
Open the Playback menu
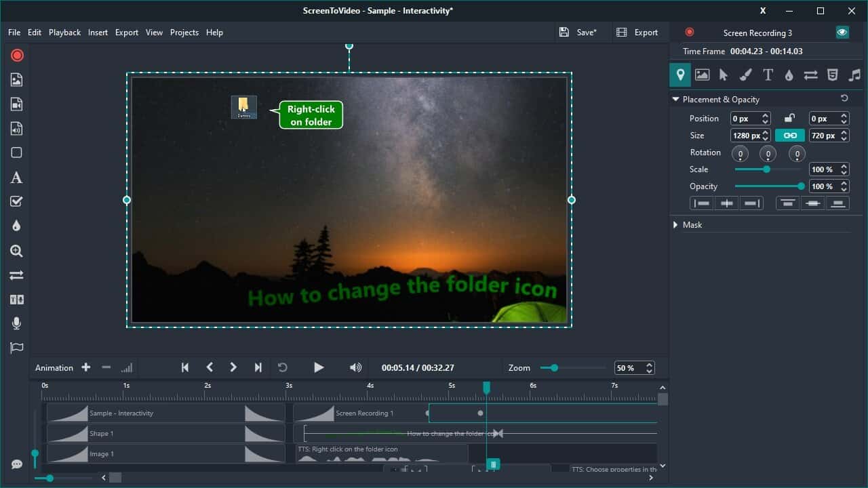point(64,32)
